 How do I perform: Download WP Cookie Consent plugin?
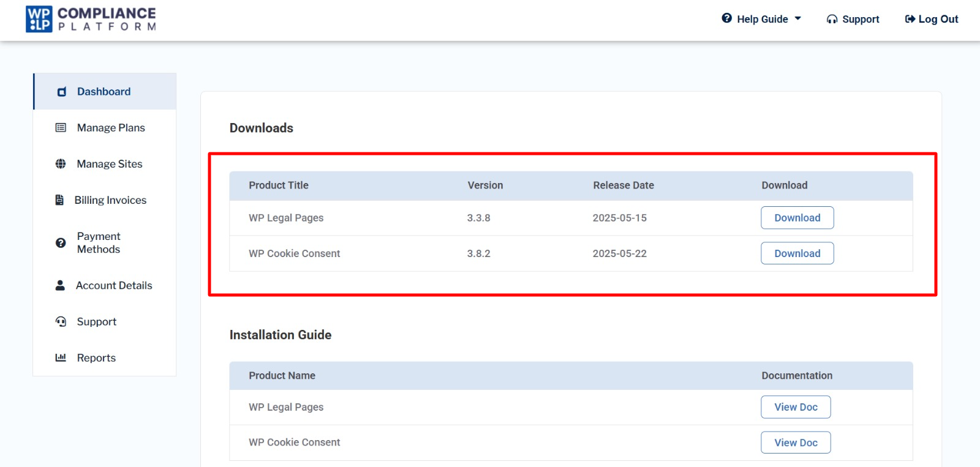[797, 253]
